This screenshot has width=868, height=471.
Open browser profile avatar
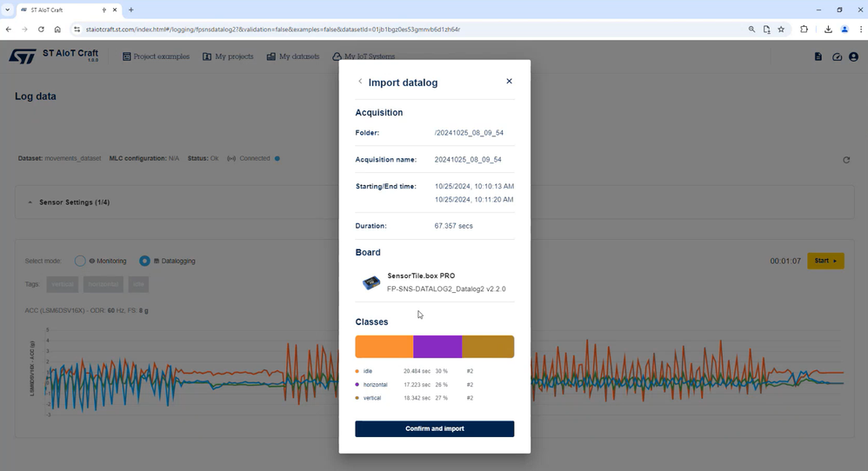[845, 30]
